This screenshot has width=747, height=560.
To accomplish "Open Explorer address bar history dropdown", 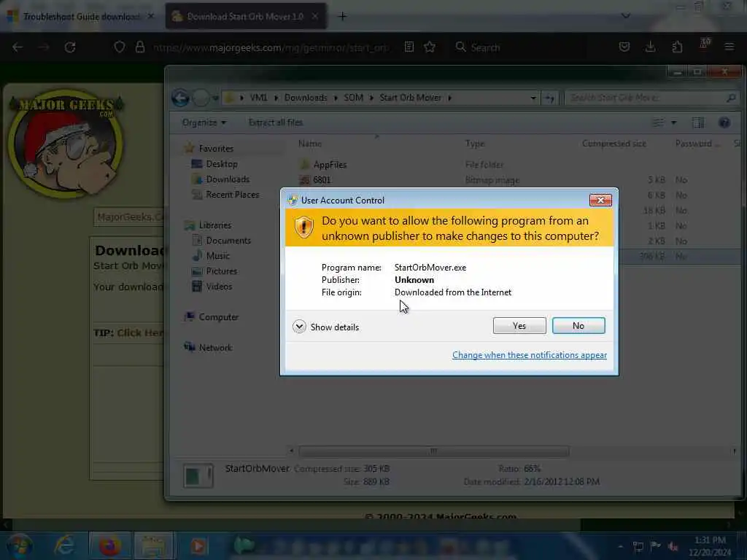I will (533, 98).
